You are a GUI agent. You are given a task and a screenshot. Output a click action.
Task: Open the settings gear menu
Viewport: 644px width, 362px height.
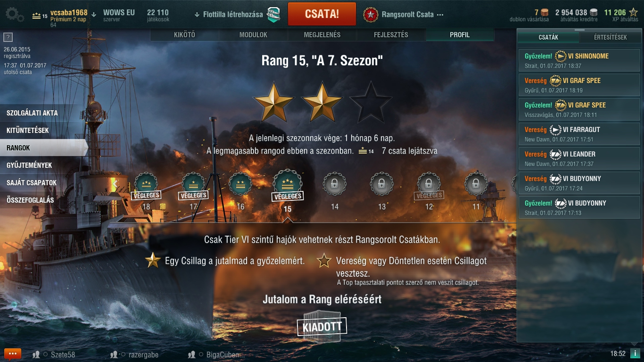(x=15, y=14)
